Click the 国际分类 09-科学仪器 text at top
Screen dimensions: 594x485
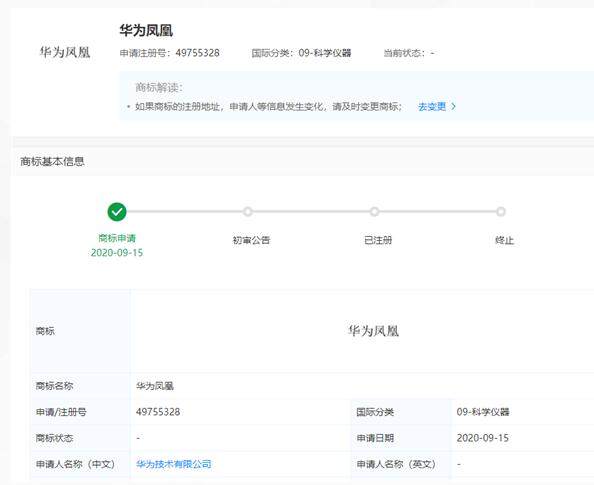click(x=302, y=53)
